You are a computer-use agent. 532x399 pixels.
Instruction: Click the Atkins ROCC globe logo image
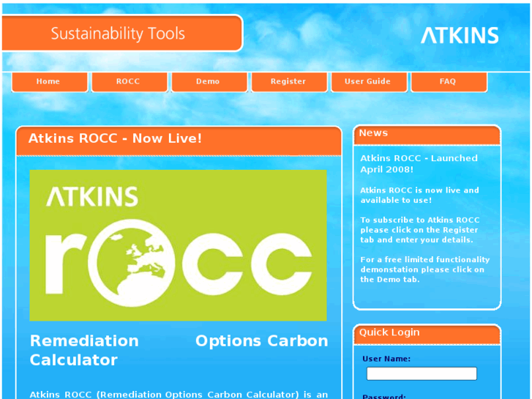tap(178, 245)
